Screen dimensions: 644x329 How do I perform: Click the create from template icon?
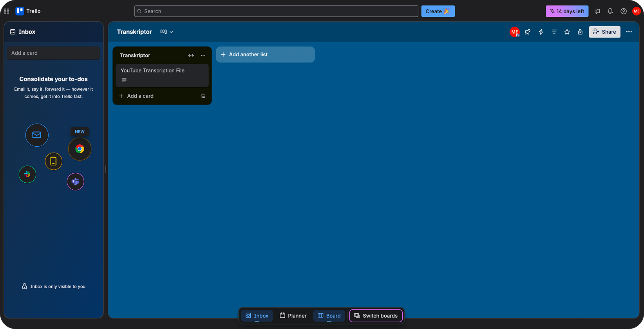coord(203,96)
